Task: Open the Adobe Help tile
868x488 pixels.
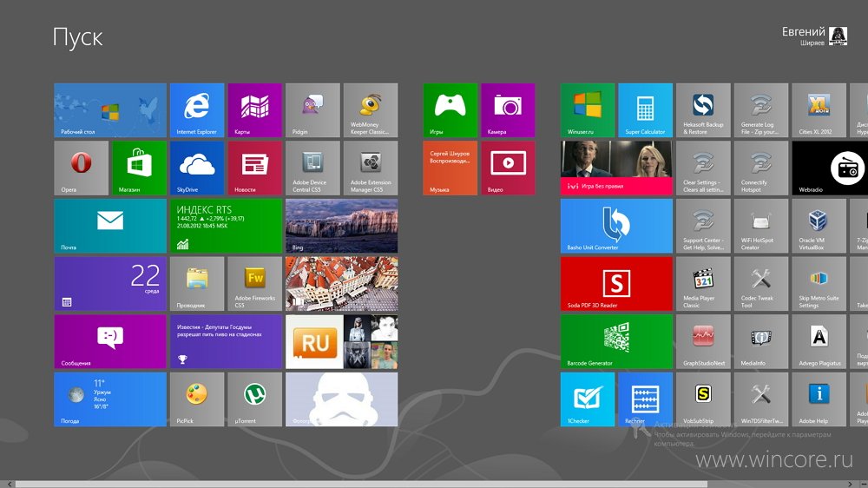Action: click(x=819, y=399)
